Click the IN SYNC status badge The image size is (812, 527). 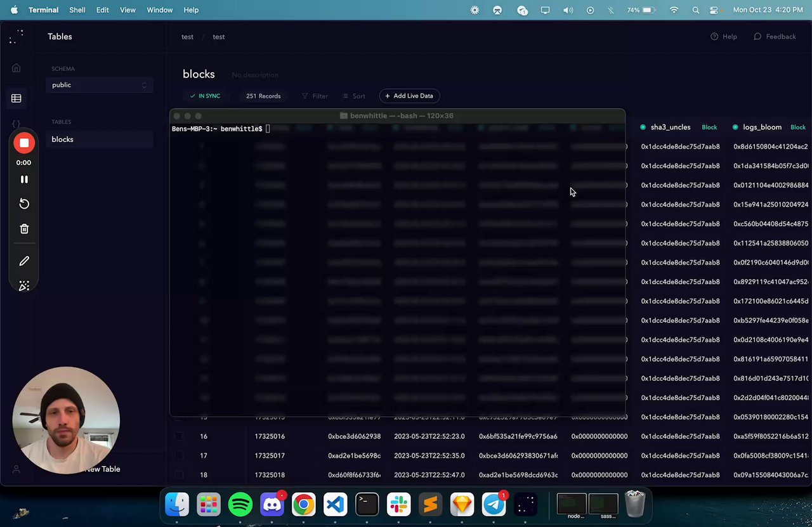click(205, 96)
